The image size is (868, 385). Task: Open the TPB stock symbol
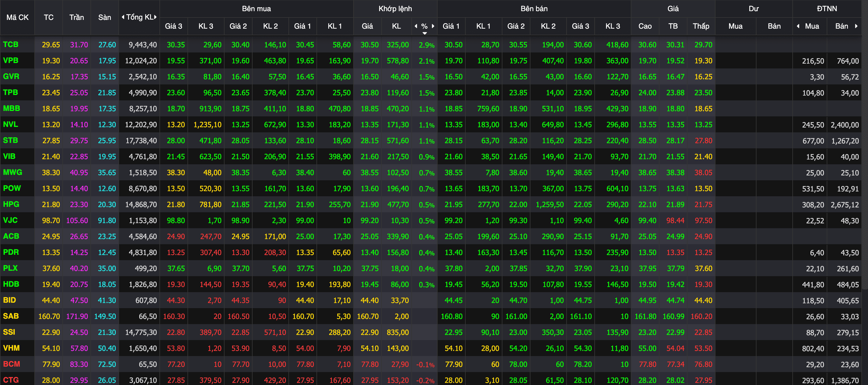[x=11, y=92]
